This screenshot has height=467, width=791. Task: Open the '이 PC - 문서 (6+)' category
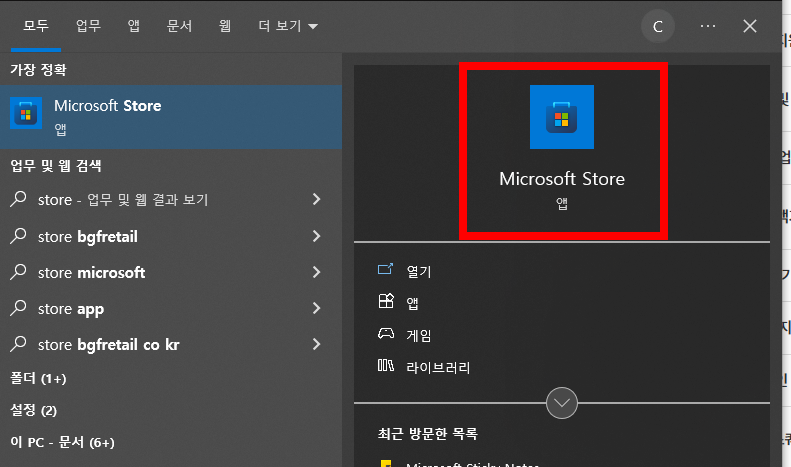pos(63,442)
